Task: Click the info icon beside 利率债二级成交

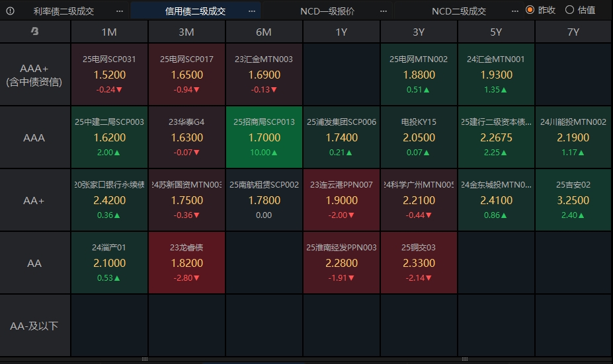Action: [10, 11]
